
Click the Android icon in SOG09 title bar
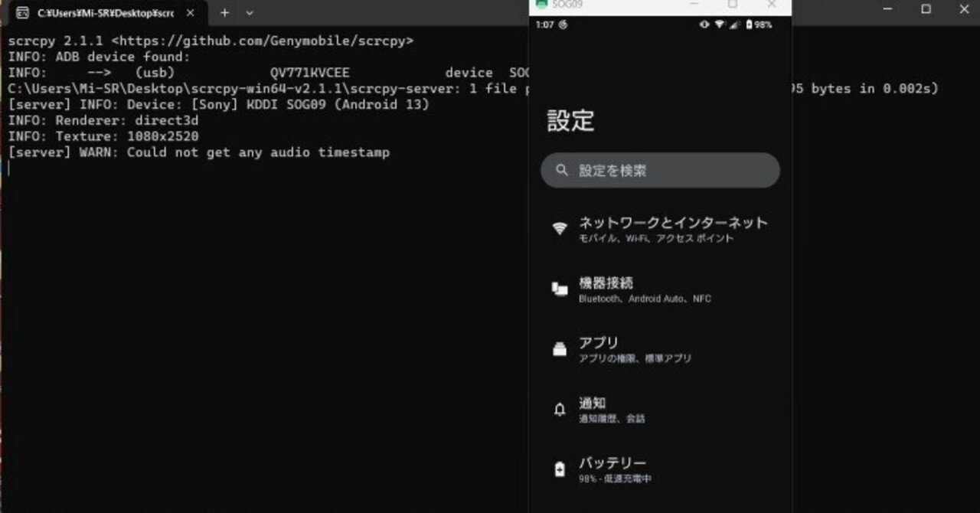point(542,4)
